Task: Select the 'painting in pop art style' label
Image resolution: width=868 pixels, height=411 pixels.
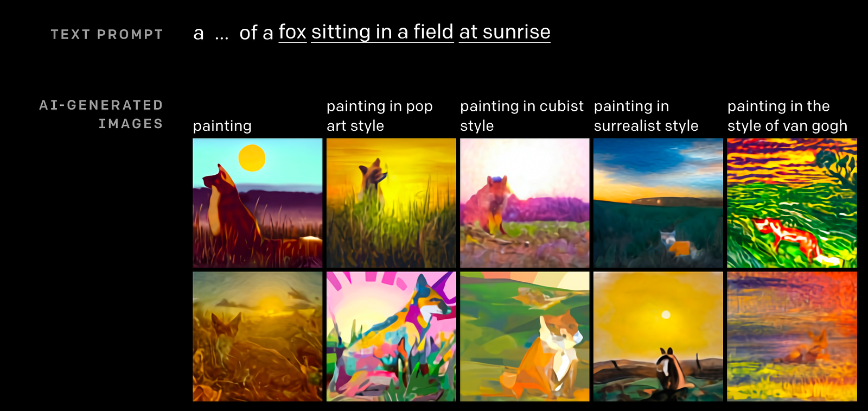Action: tap(379, 116)
